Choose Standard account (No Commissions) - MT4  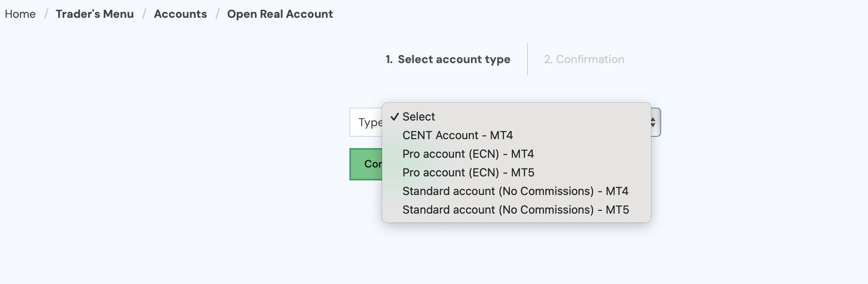(515, 191)
